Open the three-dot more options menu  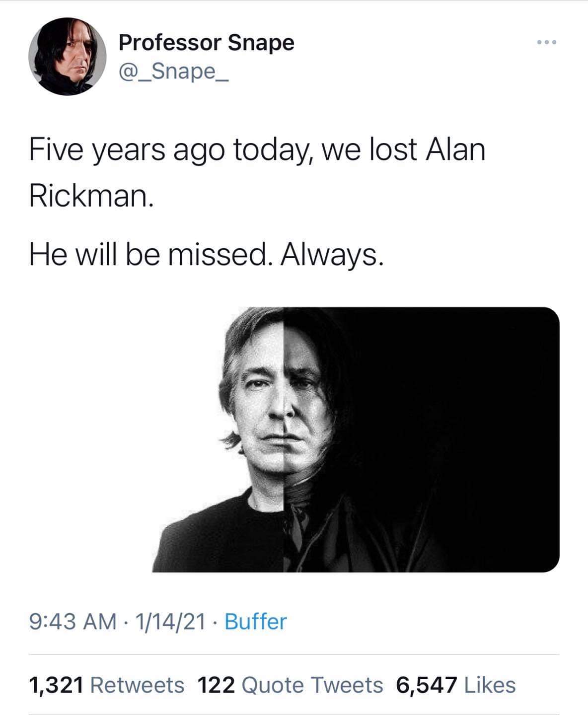pyautogui.click(x=547, y=43)
